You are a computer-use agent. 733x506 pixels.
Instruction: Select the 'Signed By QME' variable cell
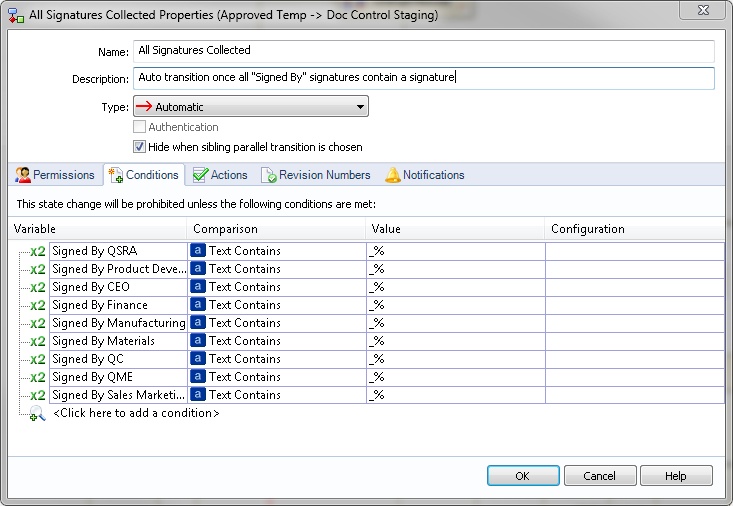tap(118, 377)
